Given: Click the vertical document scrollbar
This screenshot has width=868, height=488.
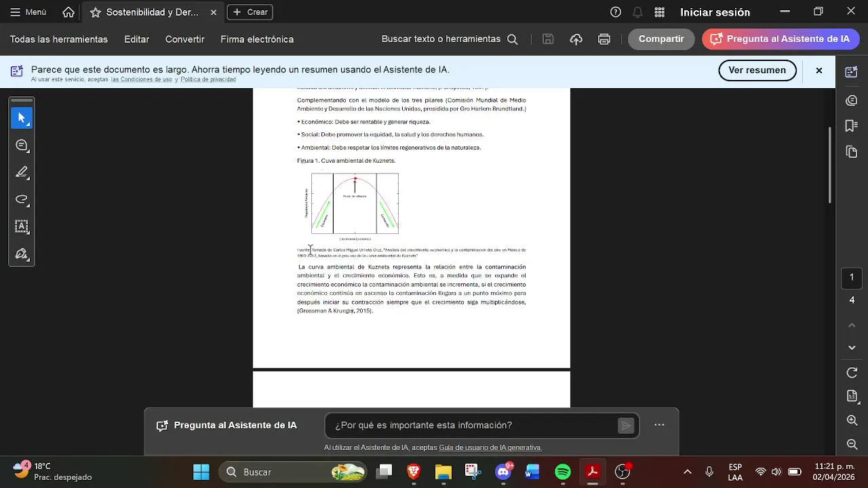Looking at the screenshot, I should coord(830,165).
